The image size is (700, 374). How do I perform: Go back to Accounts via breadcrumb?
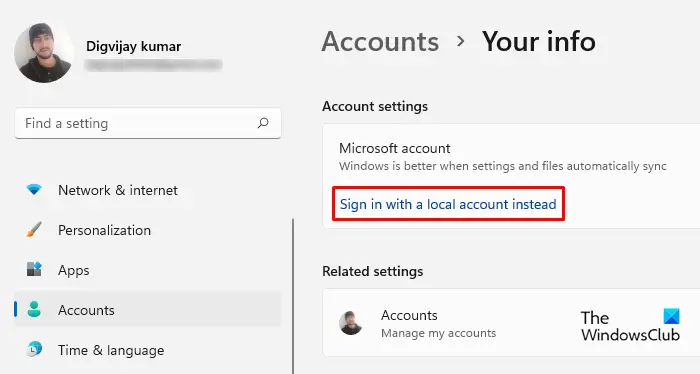click(x=380, y=42)
